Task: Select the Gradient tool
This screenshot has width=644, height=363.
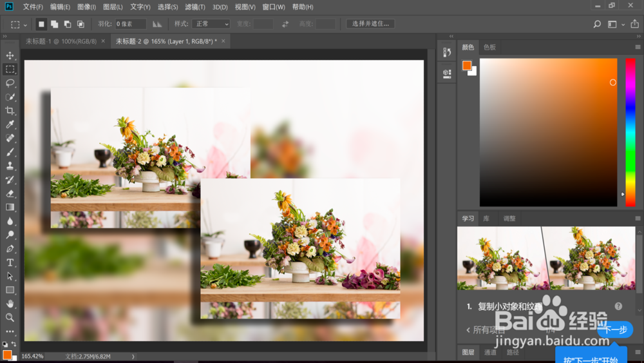Action: 10,207
